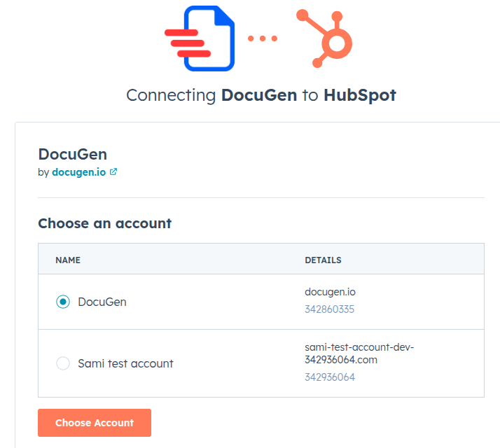This screenshot has width=500, height=448.
Task: Click the Choose an account heading
Action: (104, 223)
